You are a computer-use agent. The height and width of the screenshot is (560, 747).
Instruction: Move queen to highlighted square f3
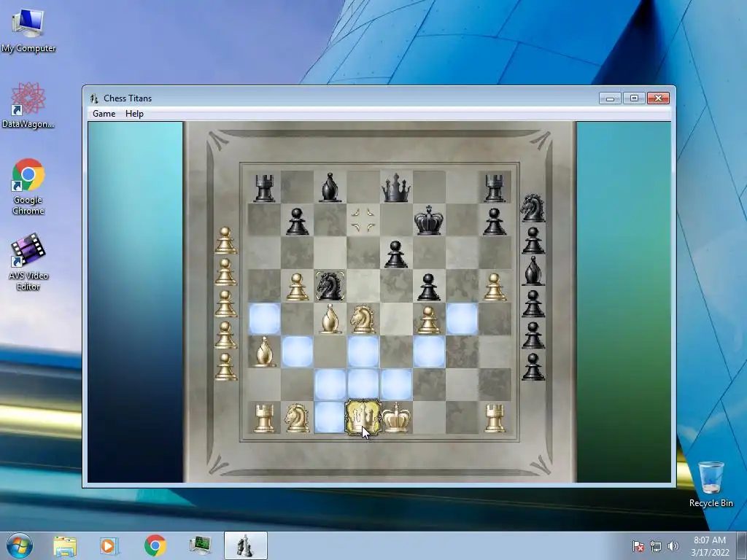(429, 352)
